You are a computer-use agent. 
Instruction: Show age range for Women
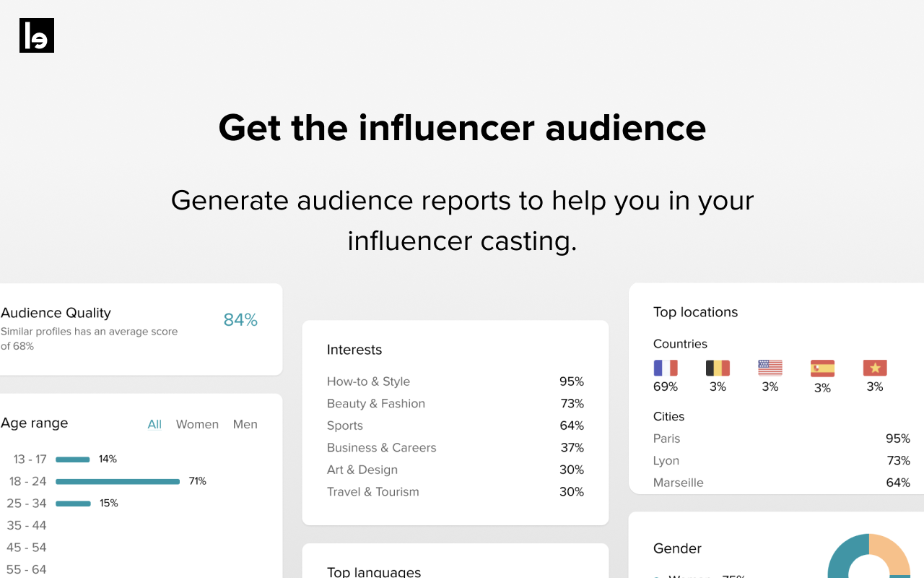pyautogui.click(x=197, y=424)
